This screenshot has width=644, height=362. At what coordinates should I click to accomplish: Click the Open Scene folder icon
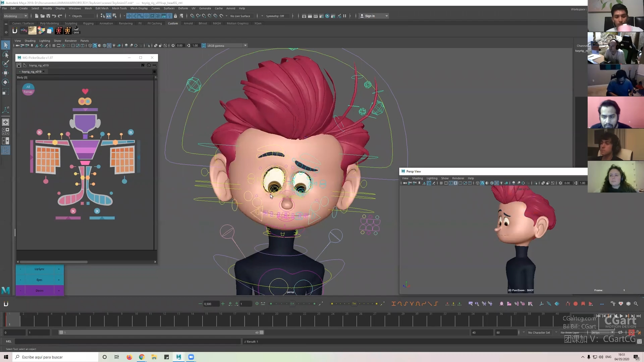coord(43,16)
